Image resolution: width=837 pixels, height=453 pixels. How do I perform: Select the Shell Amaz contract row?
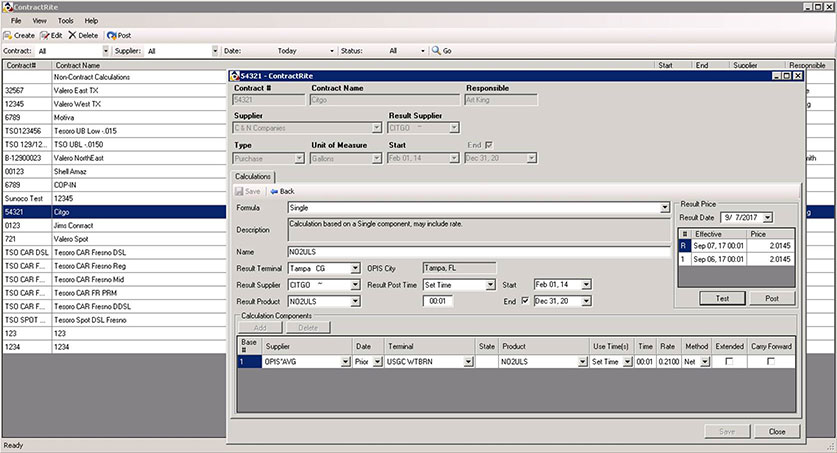coord(114,171)
